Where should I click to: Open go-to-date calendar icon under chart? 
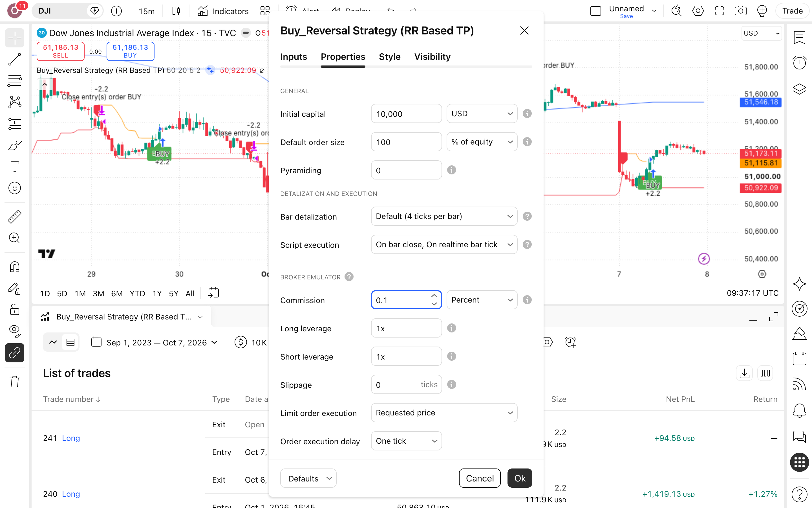click(213, 293)
